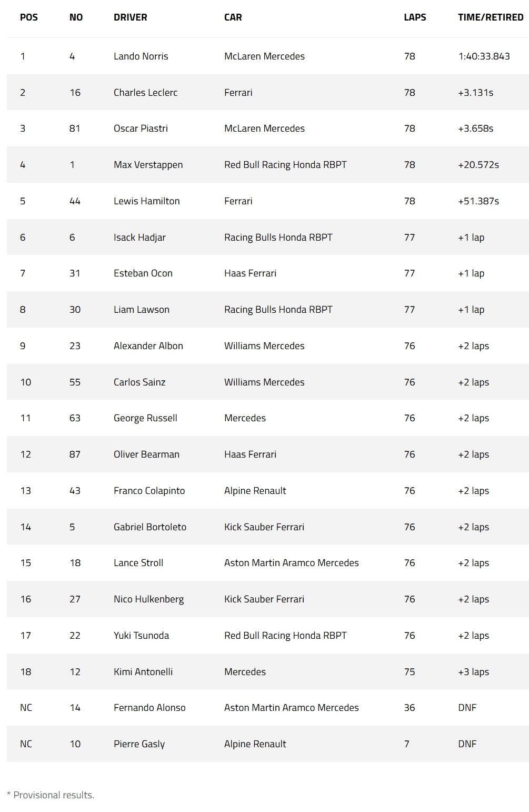Screen dimensions: 529x812
Task: Click Lewis Hamilton's name
Action: pos(146,201)
